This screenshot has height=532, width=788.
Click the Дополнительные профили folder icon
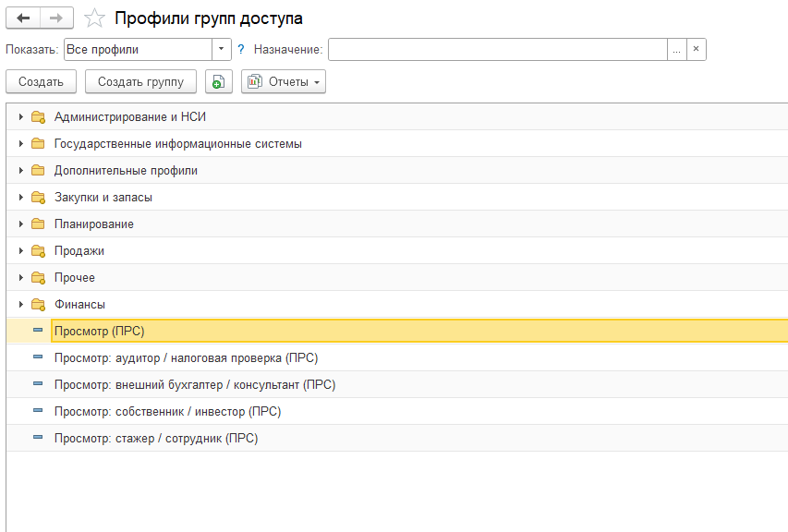38,170
